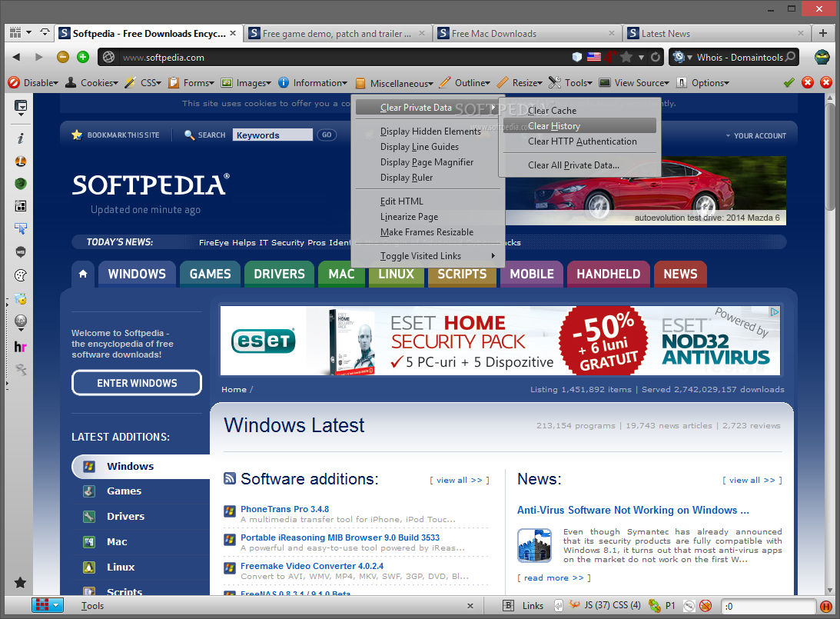Click the orange minus zoom-out button
Viewport: 840px width, 619px height.
click(x=63, y=57)
